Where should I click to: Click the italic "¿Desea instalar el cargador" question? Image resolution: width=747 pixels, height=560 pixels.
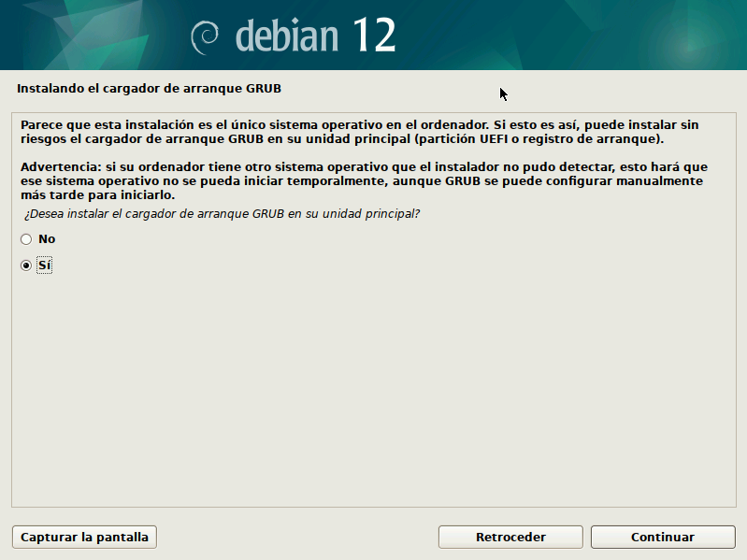click(x=222, y=214)
